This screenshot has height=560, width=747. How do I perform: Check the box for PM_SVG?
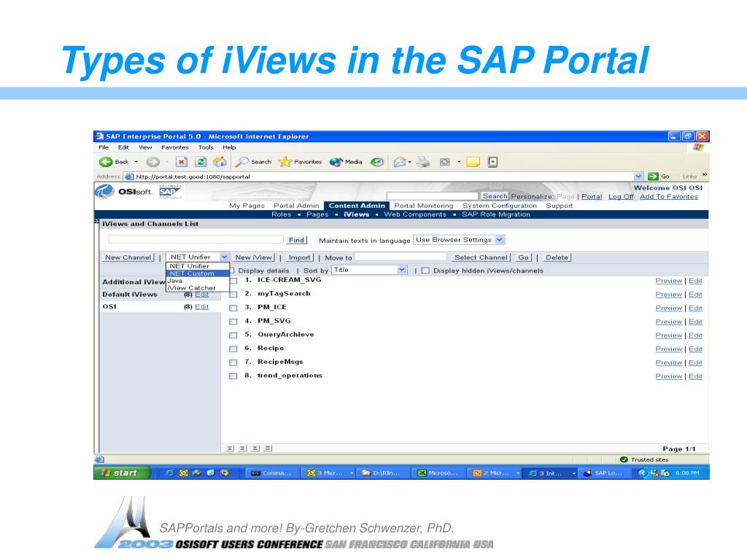[x=233, y=322]
